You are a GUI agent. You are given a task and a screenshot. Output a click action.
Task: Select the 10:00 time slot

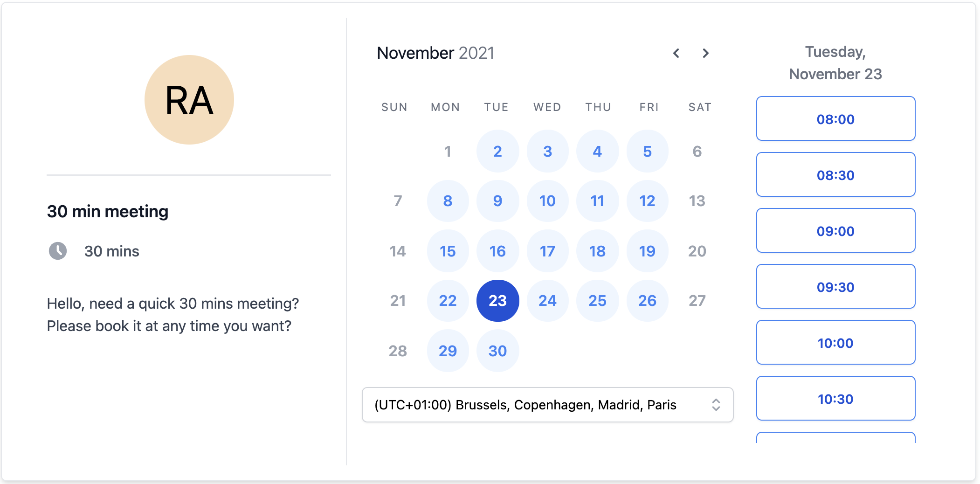click(x=835, y=343)
